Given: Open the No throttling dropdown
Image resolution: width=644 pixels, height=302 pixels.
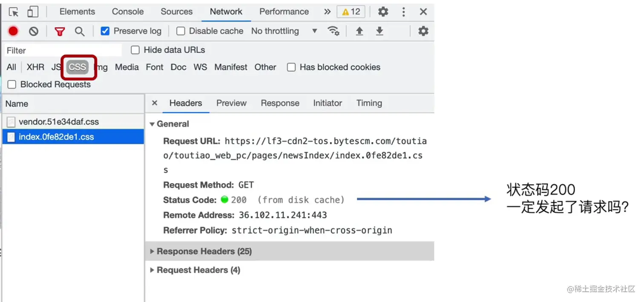Looking at the screenshot, I should (284, 31).
